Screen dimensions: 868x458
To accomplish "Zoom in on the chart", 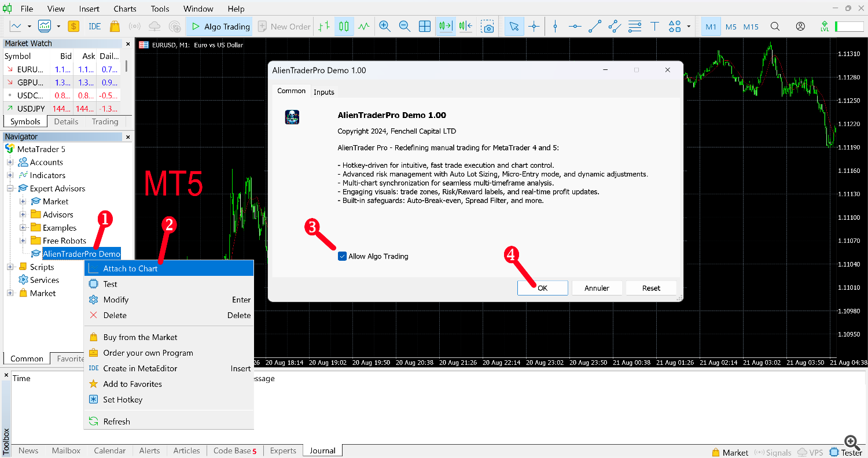I will (x=385, y=26).
